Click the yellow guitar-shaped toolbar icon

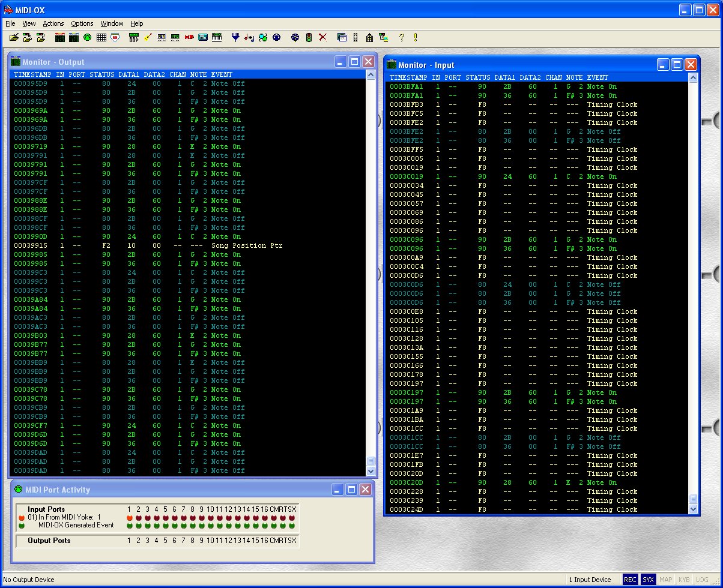(x=148, y=37)
